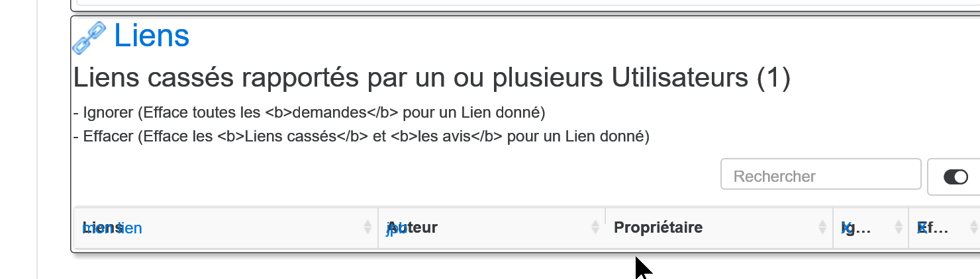This screenshot has width=980, height=279.
Task: Click the Ef… column header
Action: [944, 227]
